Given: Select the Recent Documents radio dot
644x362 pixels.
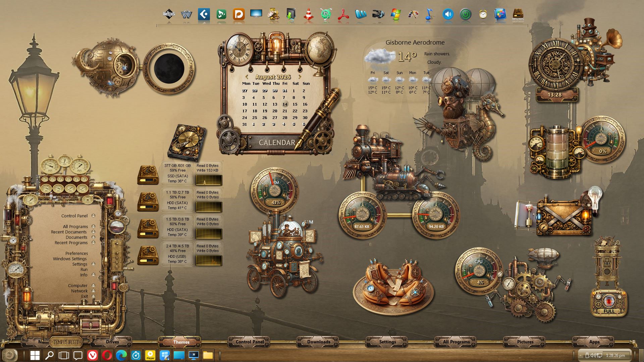Looking at the screenshot, I should pyautogui.click(x=93, y=232).
